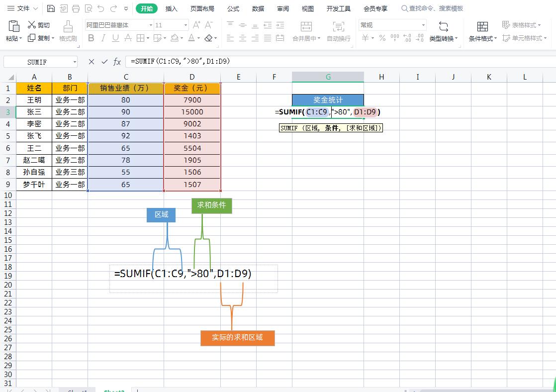Cancel formula entry with X icon
Viewport: 556px width, 392px height.
(x=92, y=62)
